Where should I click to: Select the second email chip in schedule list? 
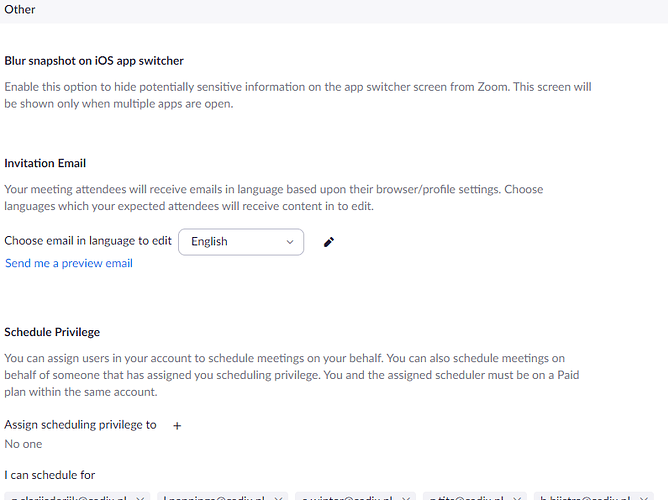click(x=212, y=497)
